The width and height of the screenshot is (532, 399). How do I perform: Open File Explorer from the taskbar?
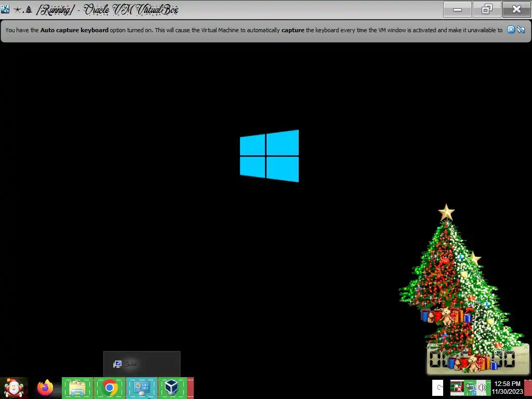77,388
